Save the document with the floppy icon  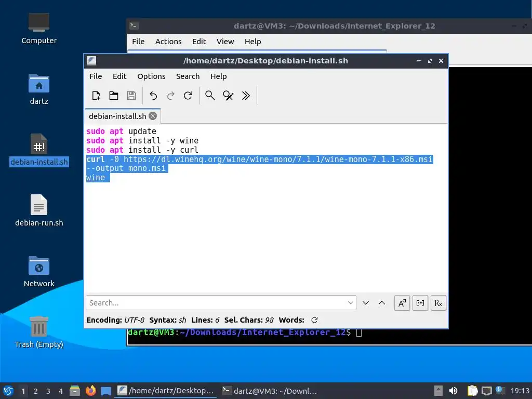[131, 96]
